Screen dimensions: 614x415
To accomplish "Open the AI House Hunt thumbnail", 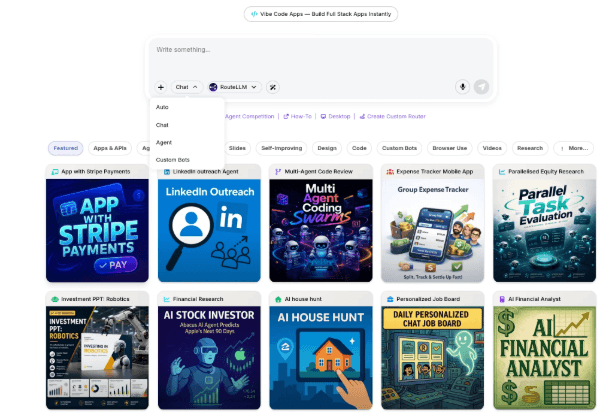I will [321, 357].
